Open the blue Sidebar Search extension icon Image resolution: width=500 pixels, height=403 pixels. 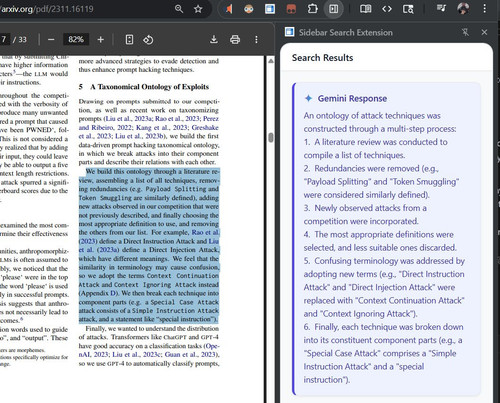pos(270,9)
